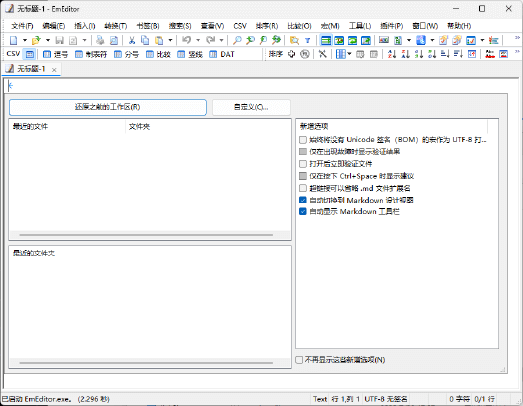Click the Sort by length ascending icon
523x406 pixels.
(x=445, y=54)
